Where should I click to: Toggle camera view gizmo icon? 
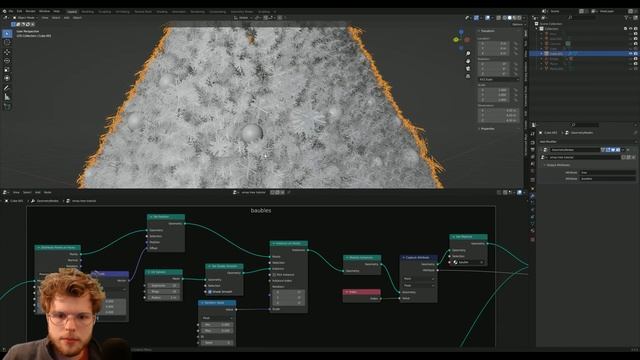point(468,69)
